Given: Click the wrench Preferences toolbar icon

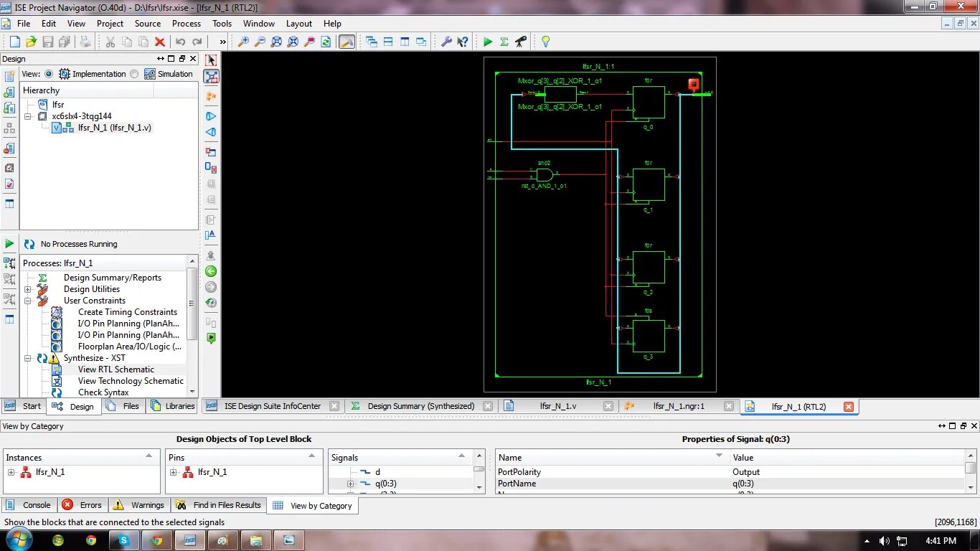Looking at the screenshot, I should [446, 42].
